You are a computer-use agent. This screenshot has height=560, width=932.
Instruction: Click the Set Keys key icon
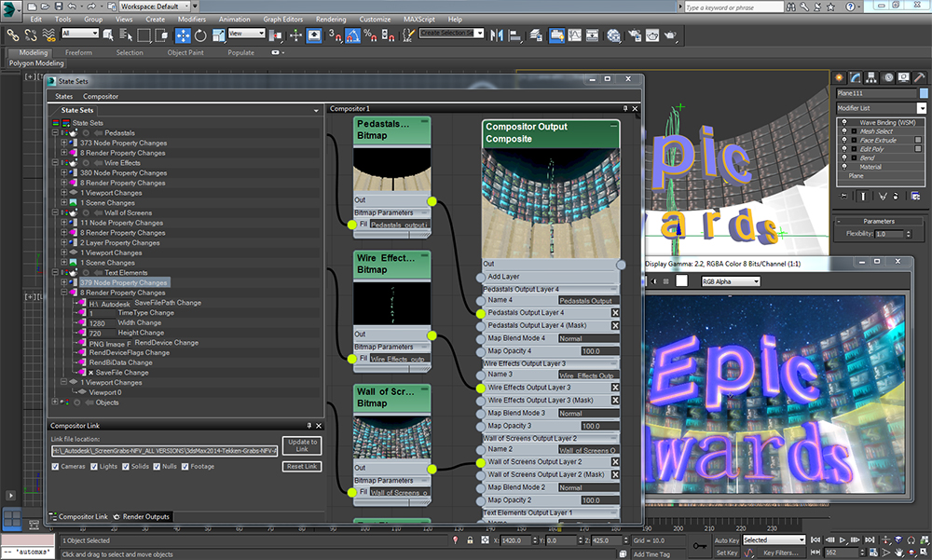pyautogui.click(x=700, y=545)
